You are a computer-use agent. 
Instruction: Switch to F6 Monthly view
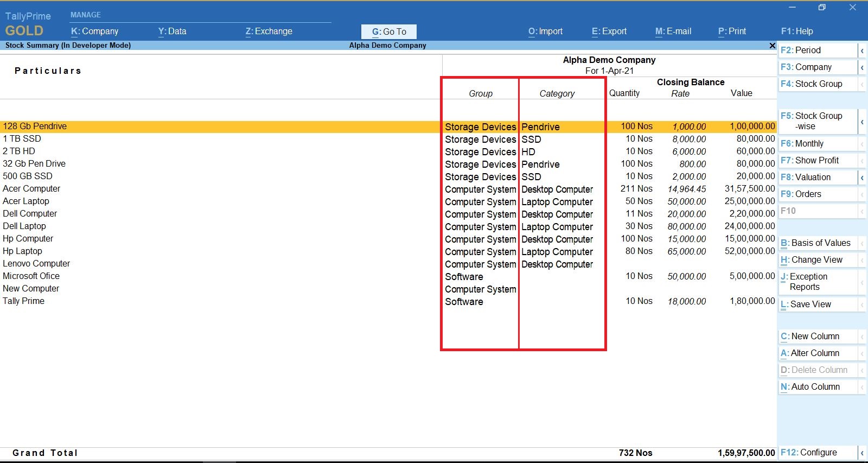809,144
